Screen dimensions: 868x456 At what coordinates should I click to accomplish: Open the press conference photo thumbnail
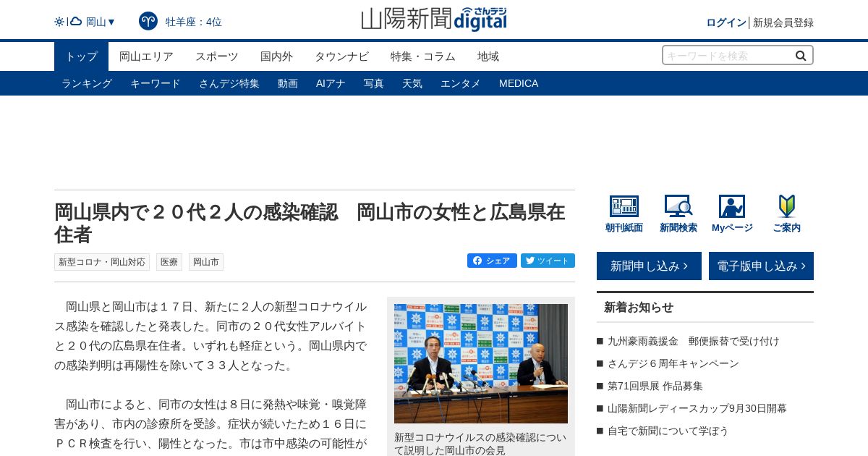click(481, 363)
